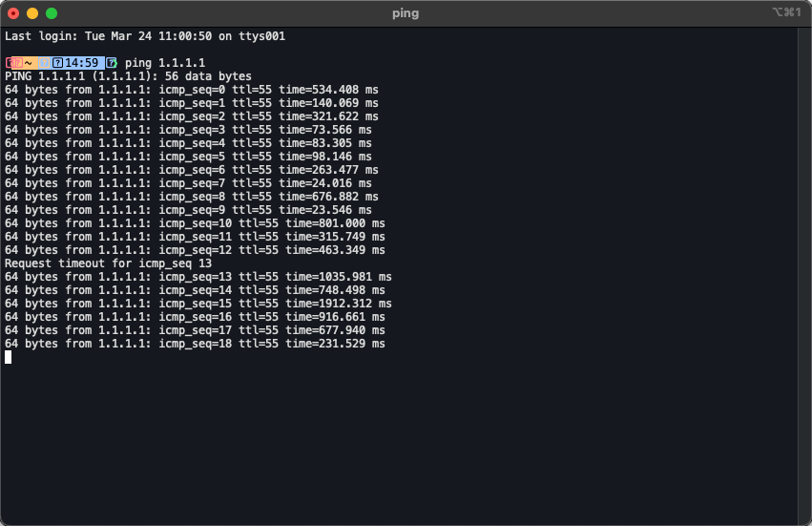Click the icmp_seq=10 time=801.000 ms line

pyautogui.click(x=195, y=223)
